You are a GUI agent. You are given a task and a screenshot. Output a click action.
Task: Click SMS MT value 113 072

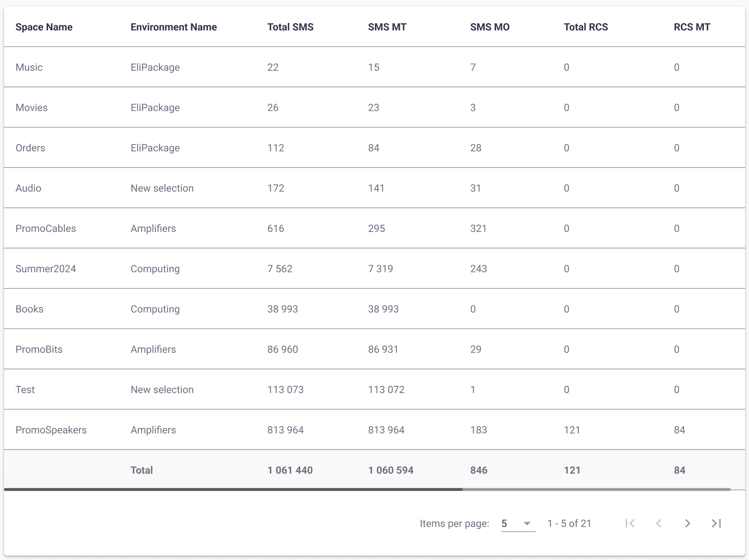tap(386, 389)
